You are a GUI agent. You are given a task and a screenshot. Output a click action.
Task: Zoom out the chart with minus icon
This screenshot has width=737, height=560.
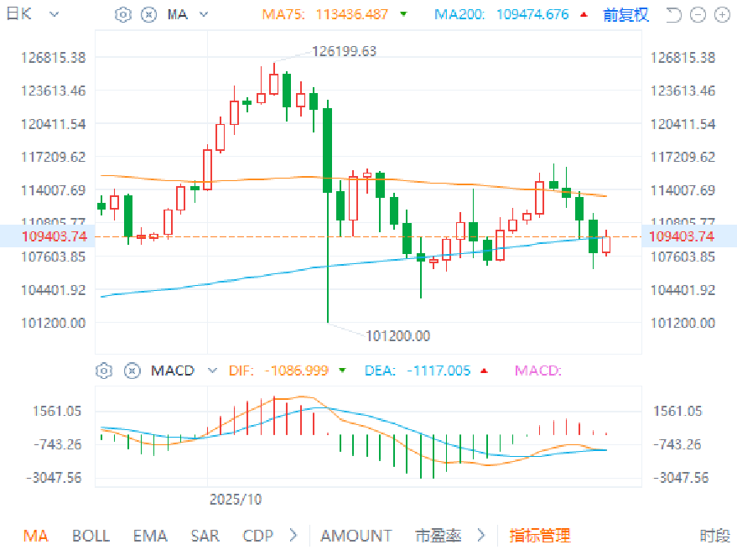pyautogui.click(x=698, y=14)
